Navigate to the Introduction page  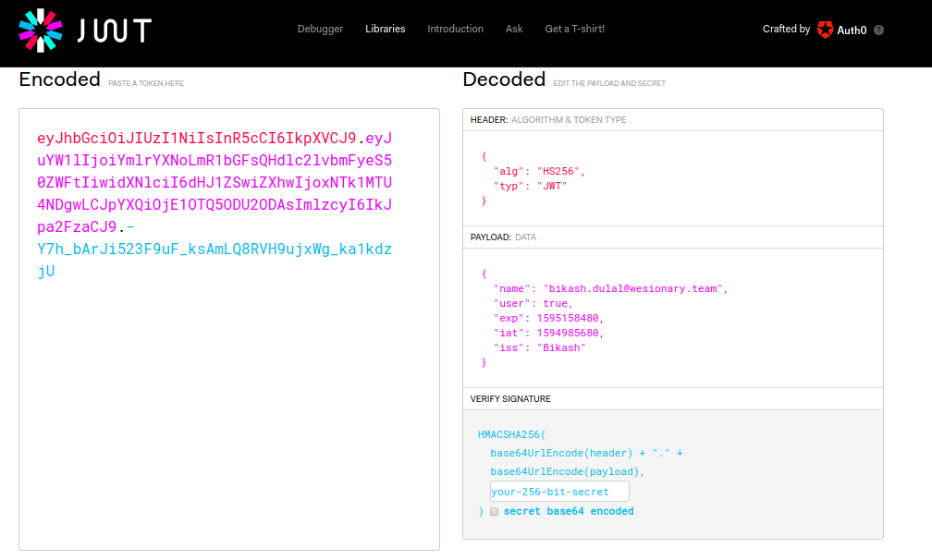(455, 29)
